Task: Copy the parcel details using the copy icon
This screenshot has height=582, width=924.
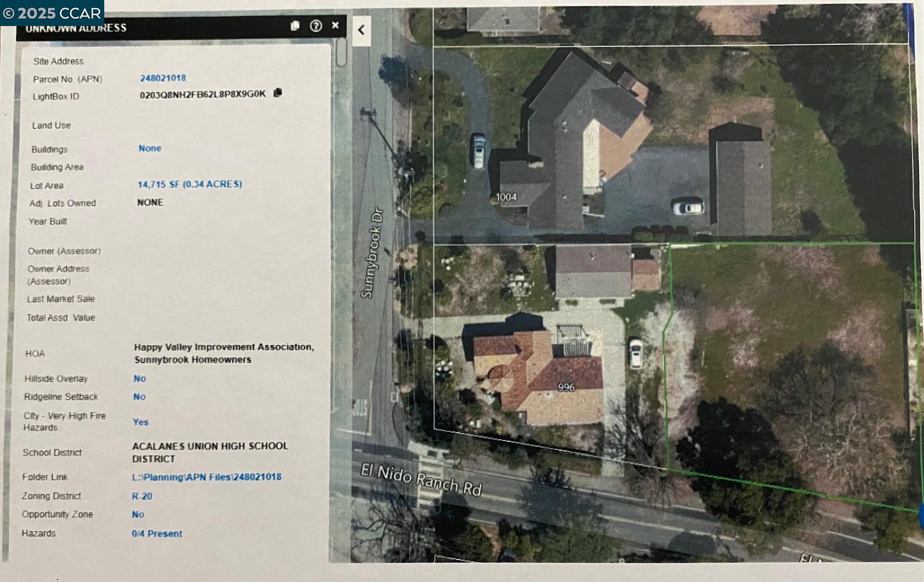Action: tap(294, 25)
